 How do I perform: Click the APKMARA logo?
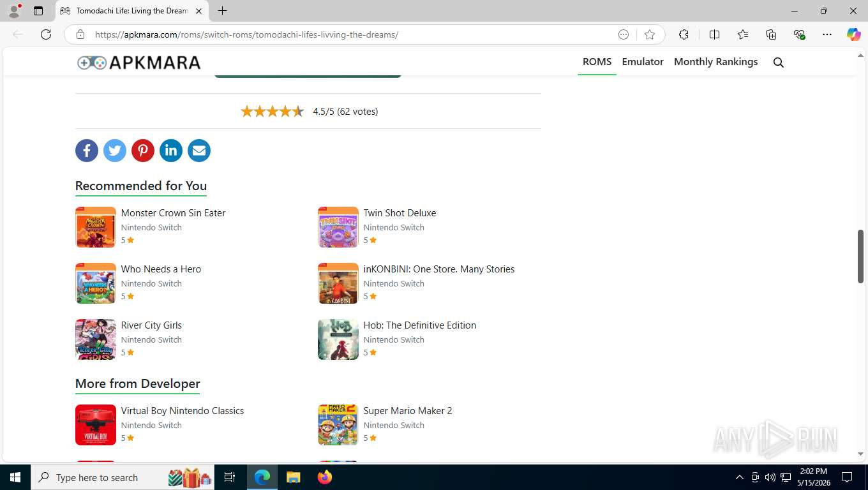click(138, 63)
